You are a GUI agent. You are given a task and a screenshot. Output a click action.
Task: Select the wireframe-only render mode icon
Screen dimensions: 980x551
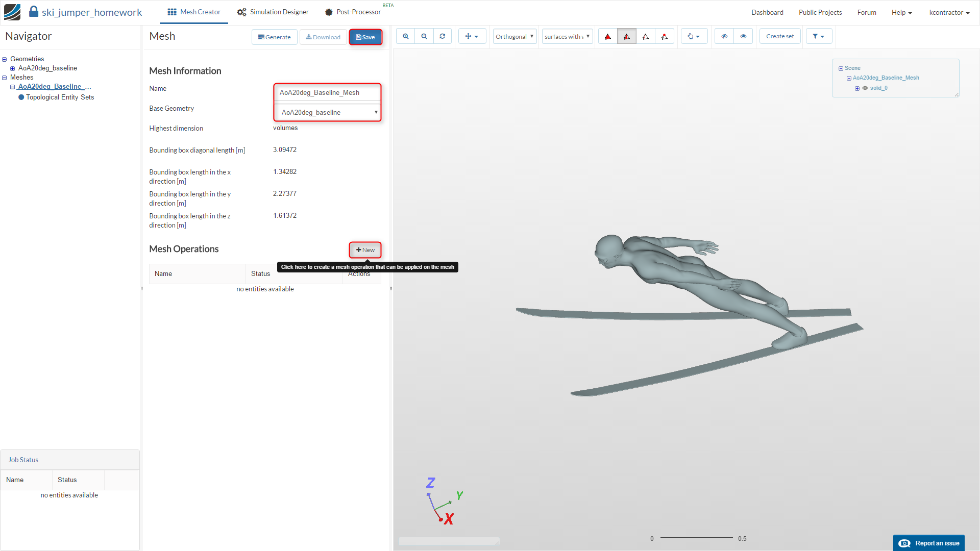(x=646, y=36)
